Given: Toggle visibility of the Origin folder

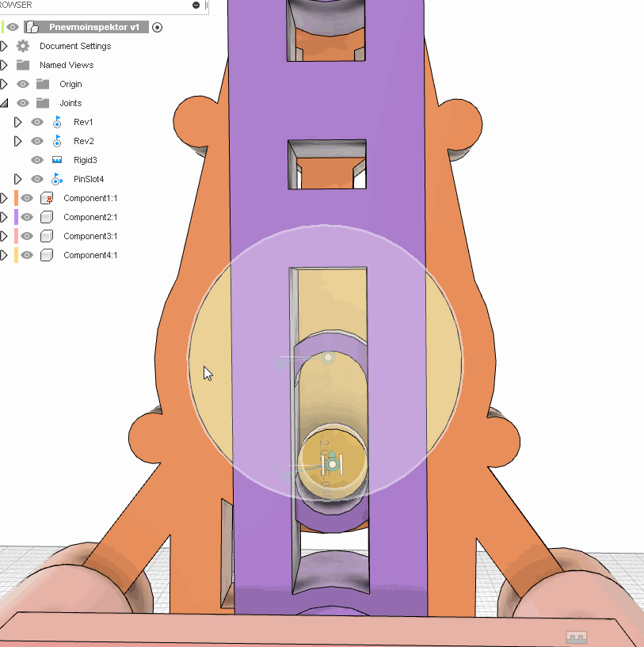Looking at the screenshot, I should pyautogui.click(x=23, y=84).
